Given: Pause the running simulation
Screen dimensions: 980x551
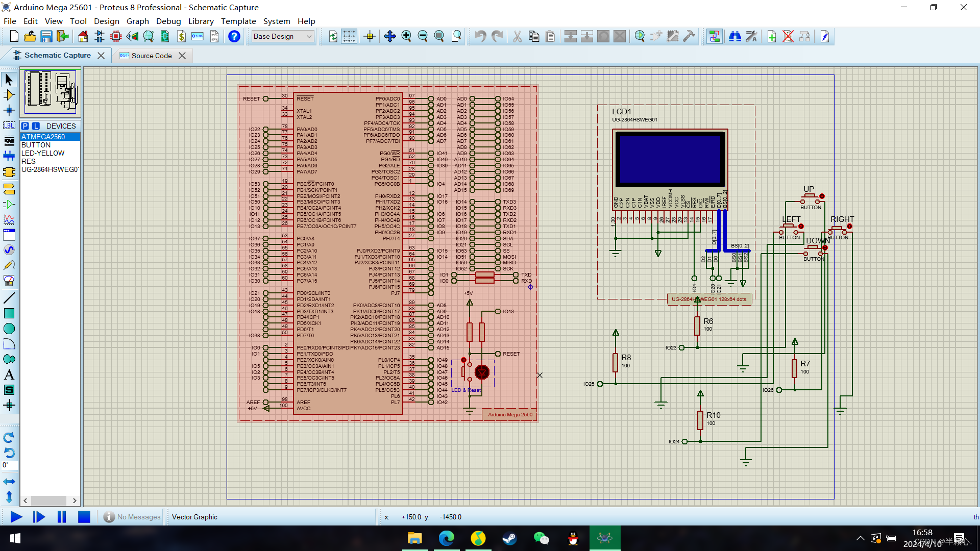Looking at the screenshot, I should tap(61, 517).
